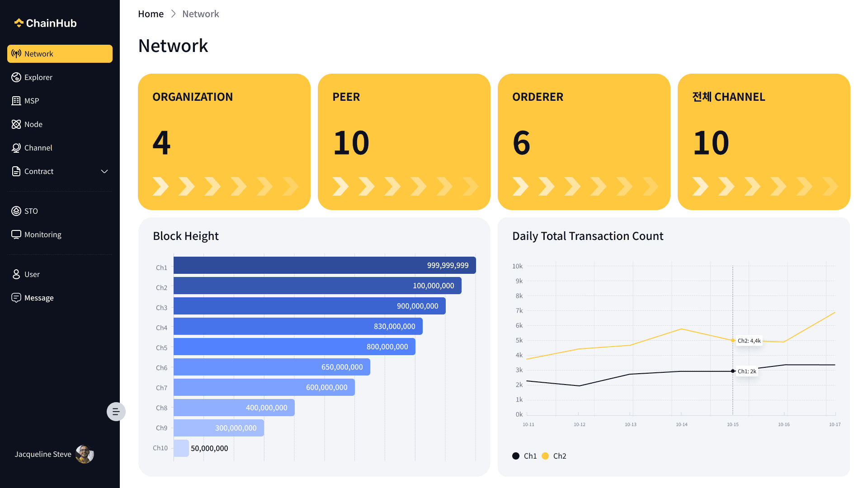Open the ORDERER summary card
Image resolution: width=868 pixels, height=488 pixels.
pos(584,142)
